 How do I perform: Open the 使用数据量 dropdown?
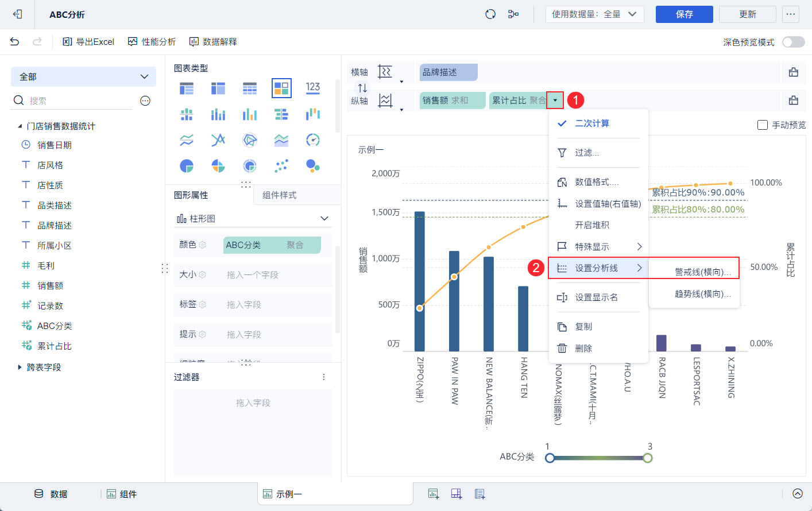pyautogui.click(x=594, y=14)
